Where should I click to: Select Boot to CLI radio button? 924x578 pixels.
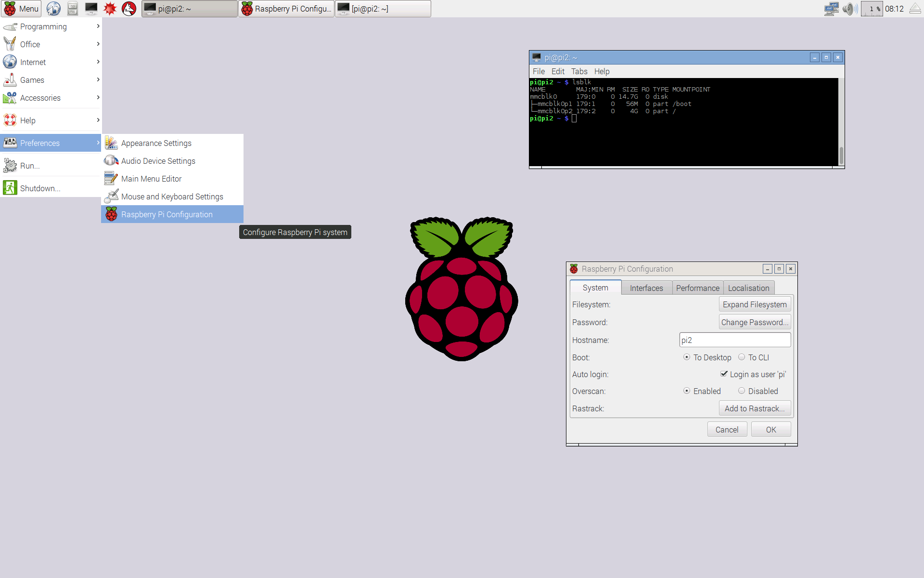pyautogui.click(x=740, y=357)
